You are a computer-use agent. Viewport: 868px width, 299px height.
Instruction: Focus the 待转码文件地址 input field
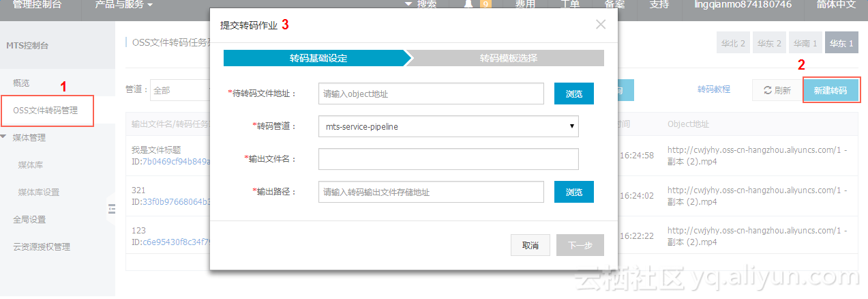pos(431,94)
